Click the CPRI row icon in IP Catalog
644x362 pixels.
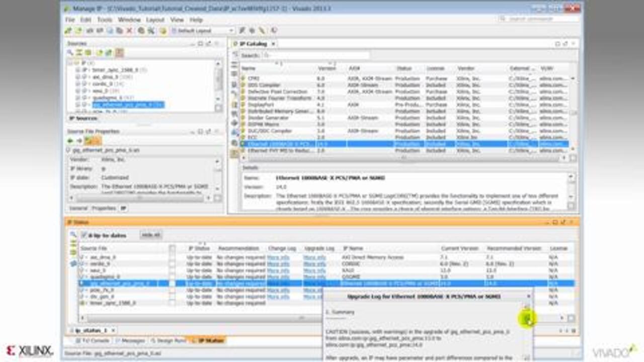[243, 79]
